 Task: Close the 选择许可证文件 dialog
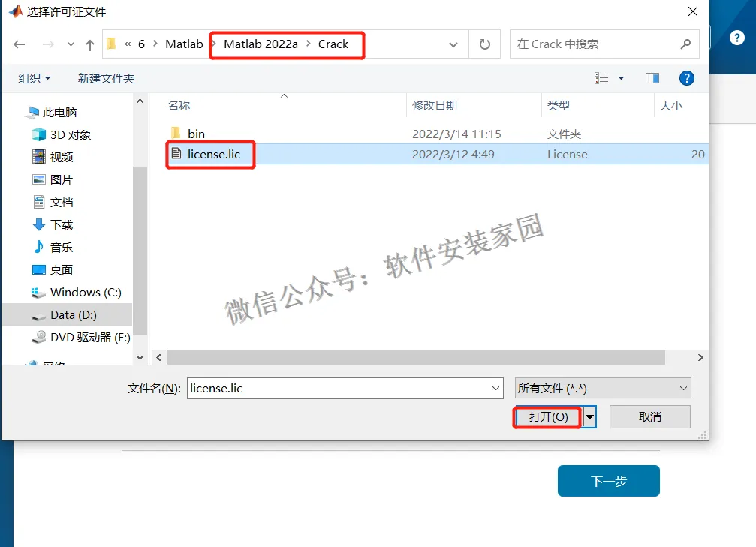pyautogui.click(x=693, y=11)
